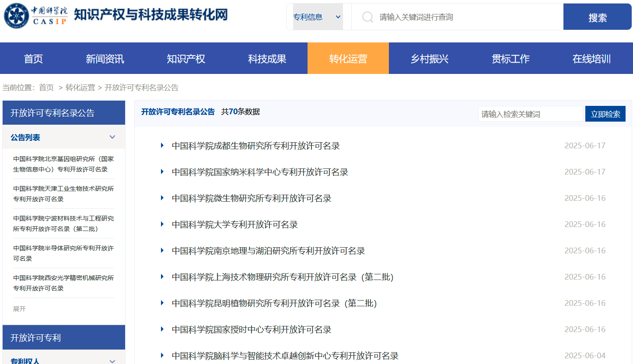Click 展开 to expand the announcement list
Viewport: 633px width, 364px height.
[19, 308]
